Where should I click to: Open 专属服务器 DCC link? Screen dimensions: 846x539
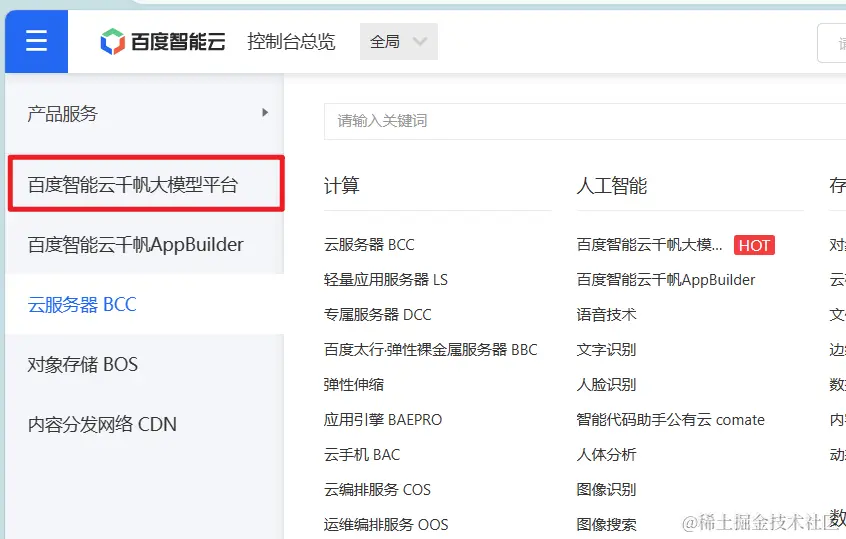(x=378, y=315)
